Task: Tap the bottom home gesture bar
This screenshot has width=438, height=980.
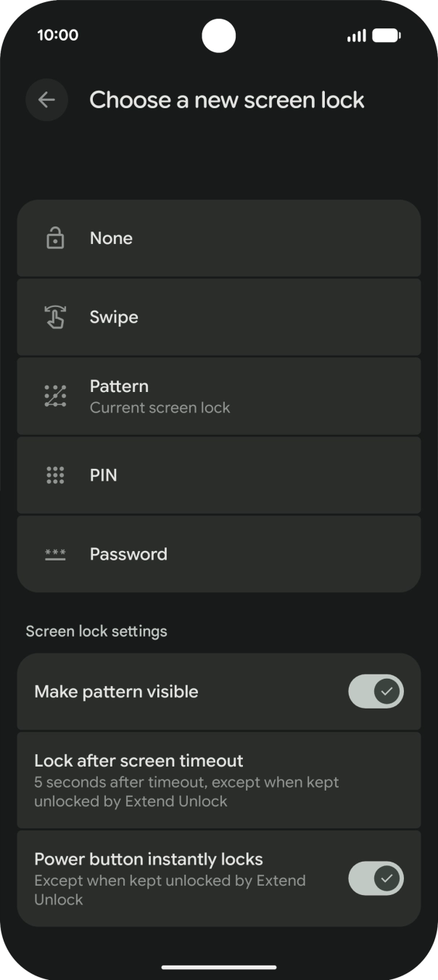Action: (x=219, y=967)
